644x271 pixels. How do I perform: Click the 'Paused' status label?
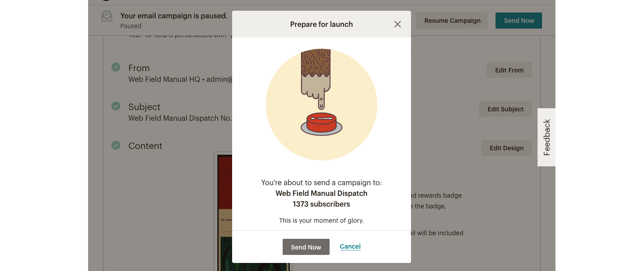click(131, 26)
